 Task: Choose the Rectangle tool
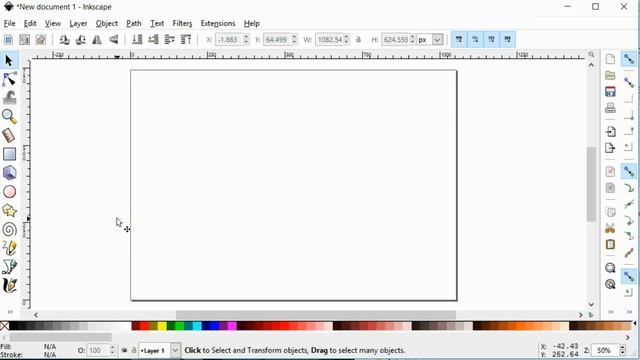9,154
